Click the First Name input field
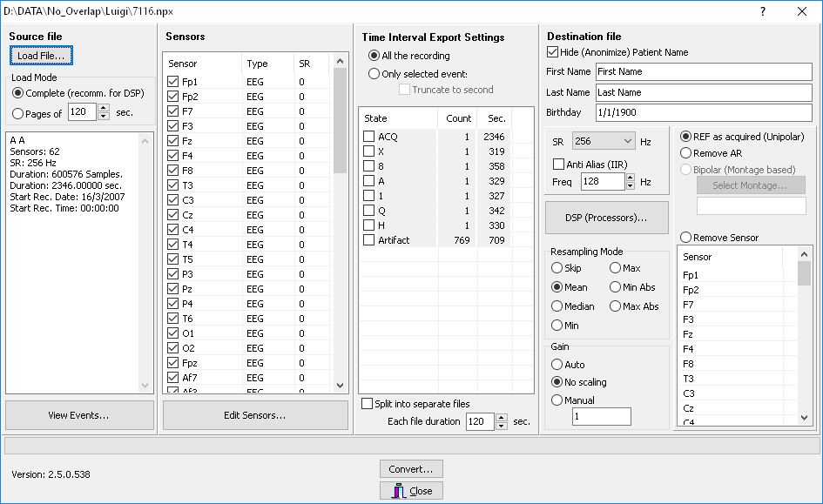 [x=704, y=72]
